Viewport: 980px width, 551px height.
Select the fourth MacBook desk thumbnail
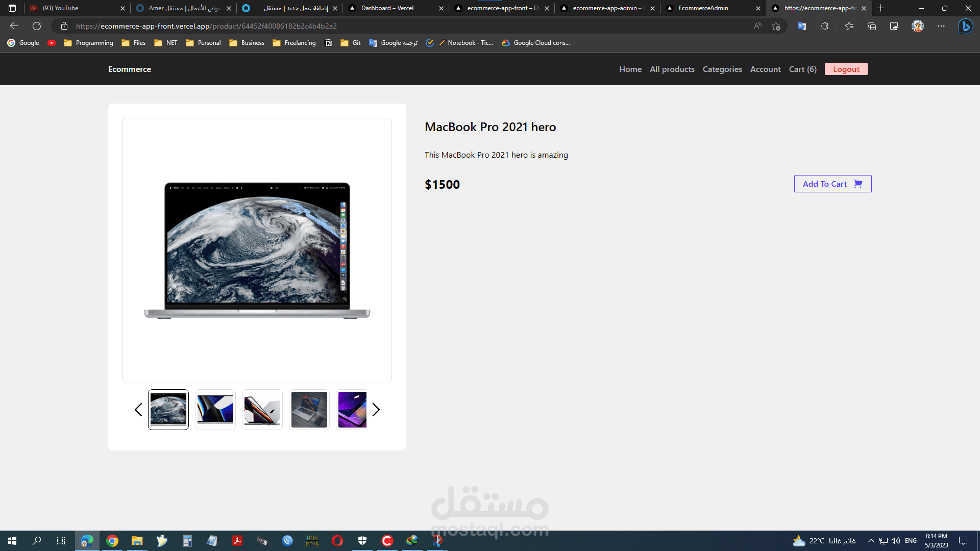tap(309, 410)
